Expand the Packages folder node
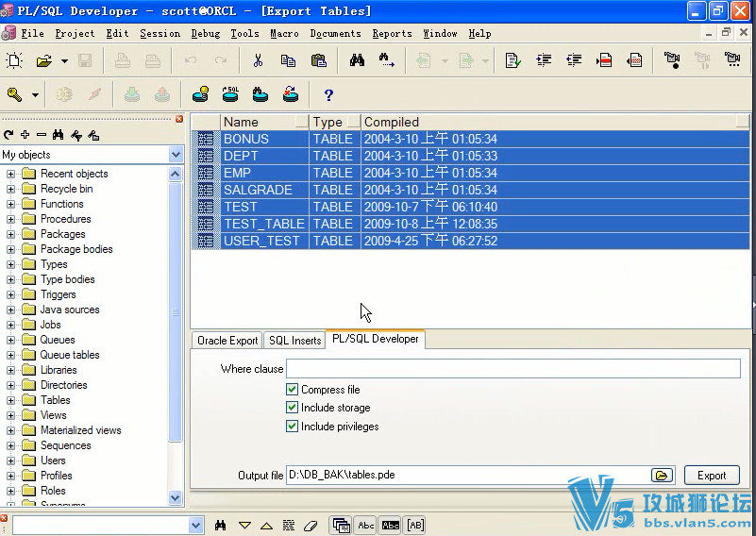The width and height of the screenshot is (756, 536). pyautogui.click(x=10, y=234)
